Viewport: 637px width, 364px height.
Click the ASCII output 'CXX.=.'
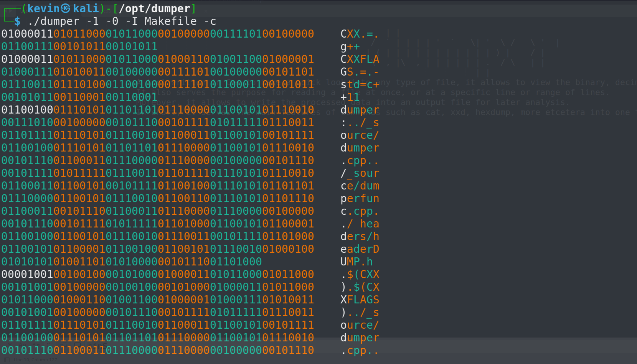tap(360, 34)
